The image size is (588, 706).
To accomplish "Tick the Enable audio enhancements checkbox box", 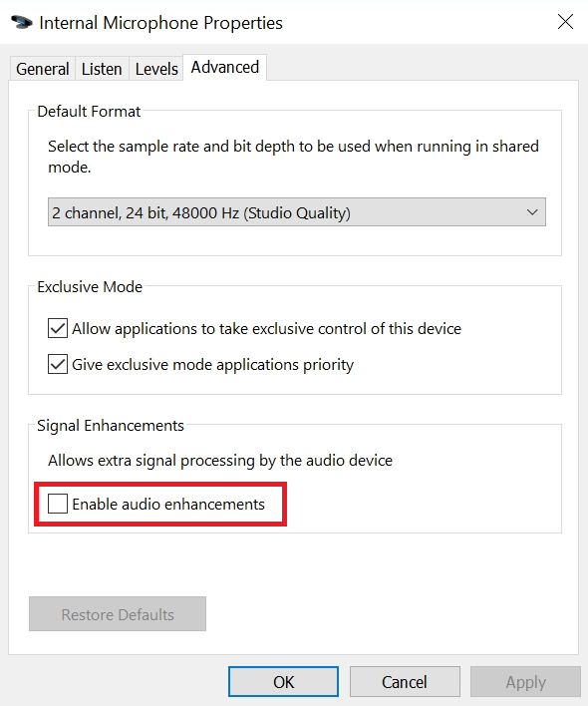I will pyautogui.click(x=58, y=504).
